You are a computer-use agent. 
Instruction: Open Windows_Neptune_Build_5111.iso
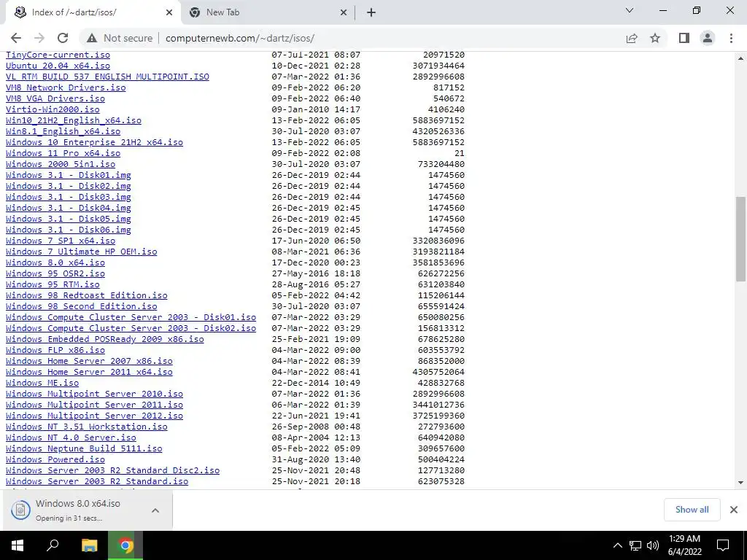tap(84, 449)
